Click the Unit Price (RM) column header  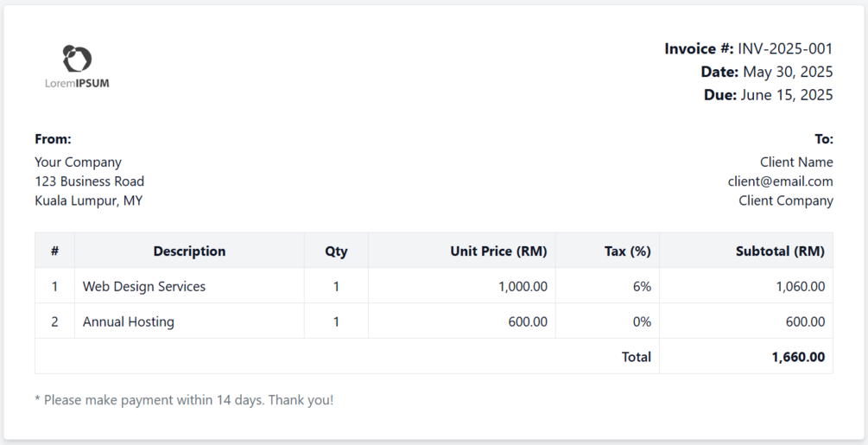(498, 251)
